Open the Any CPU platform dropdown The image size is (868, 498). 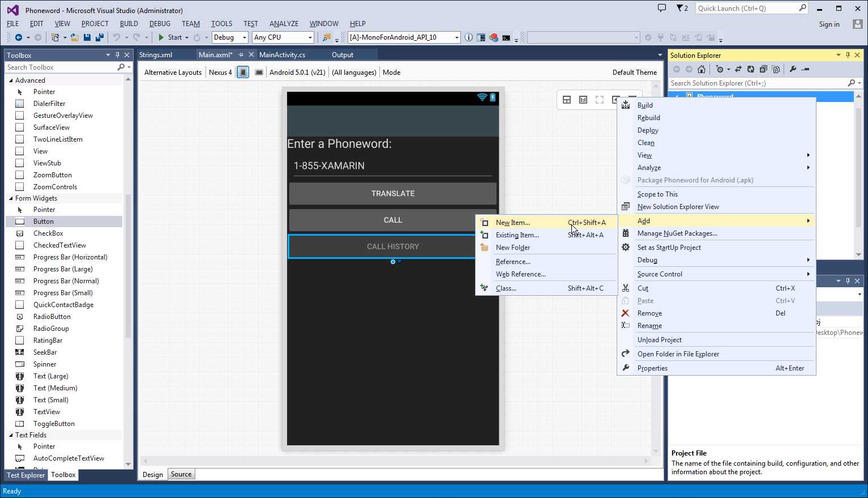(283, 37)
